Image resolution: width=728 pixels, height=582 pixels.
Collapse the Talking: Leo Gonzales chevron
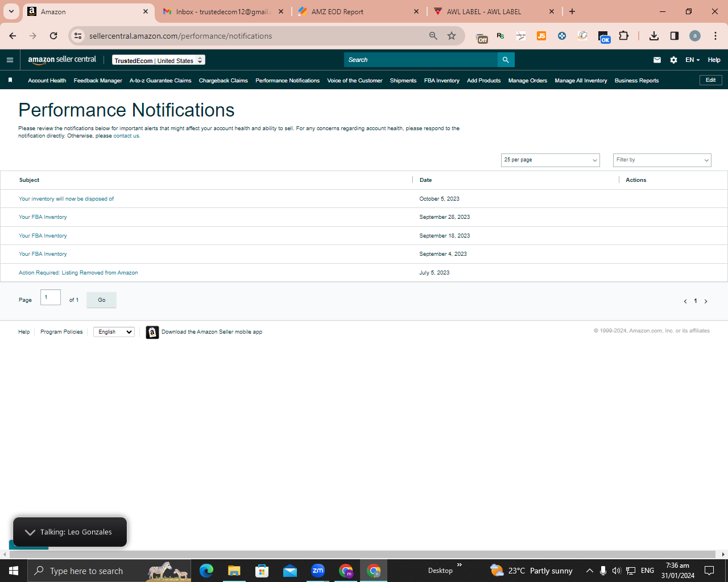[30, 533]
